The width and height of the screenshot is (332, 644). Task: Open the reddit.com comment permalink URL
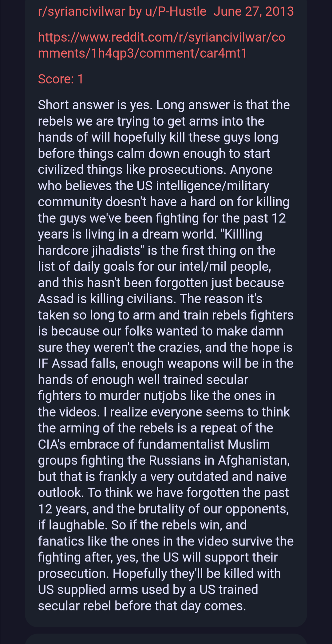[162, 45]
